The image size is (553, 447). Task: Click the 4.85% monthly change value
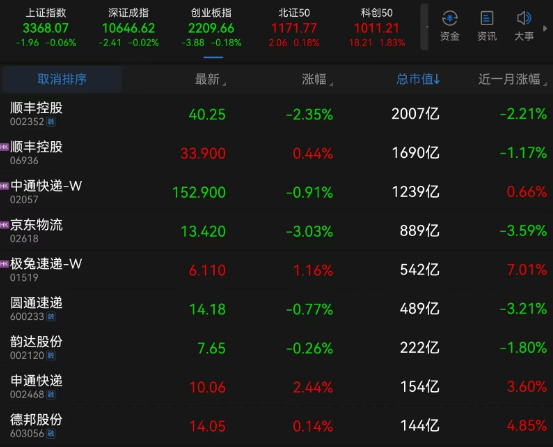tap(527, 426)
